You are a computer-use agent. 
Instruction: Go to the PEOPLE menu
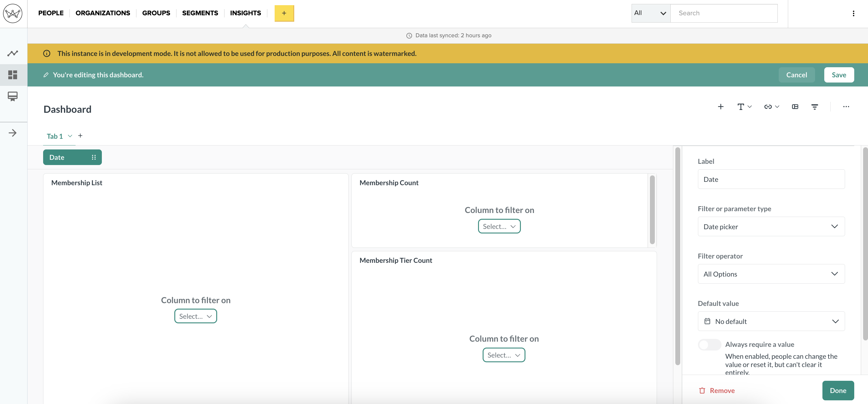[51, 13]
